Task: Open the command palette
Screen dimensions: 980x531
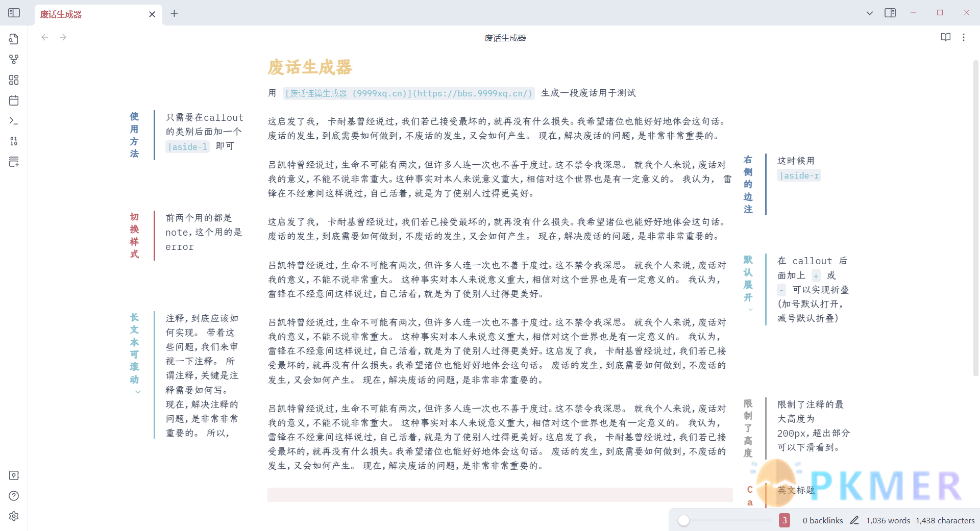Action: coord(14,121)
